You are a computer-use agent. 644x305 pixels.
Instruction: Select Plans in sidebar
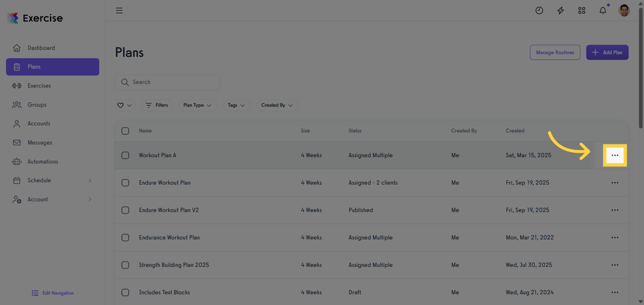52,67
